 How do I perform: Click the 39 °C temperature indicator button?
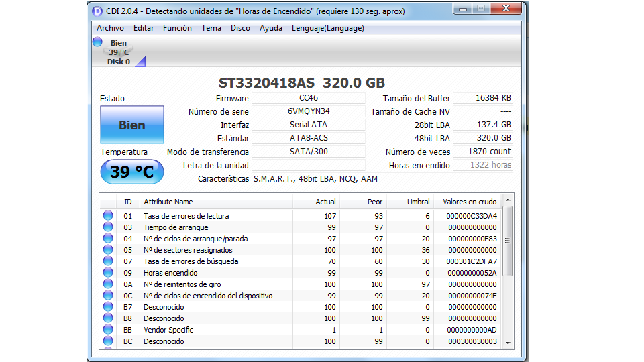(x=132, y=172)
